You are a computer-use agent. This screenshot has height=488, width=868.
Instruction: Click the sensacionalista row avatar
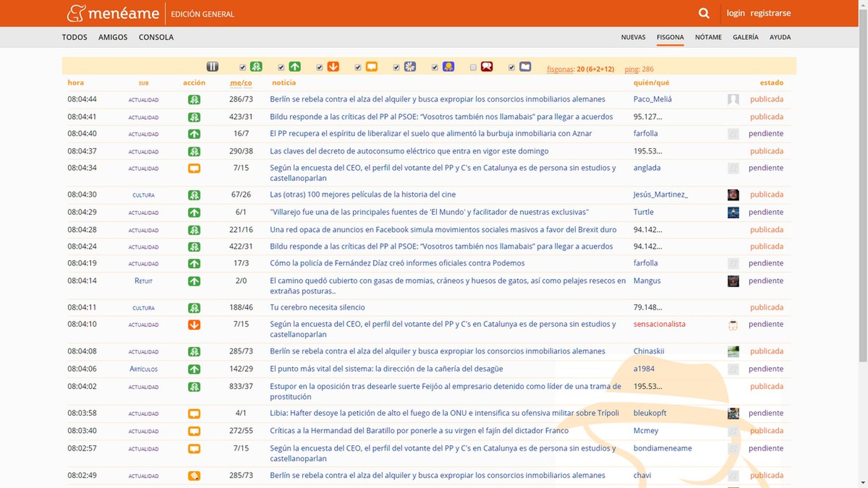click(733, 325)
